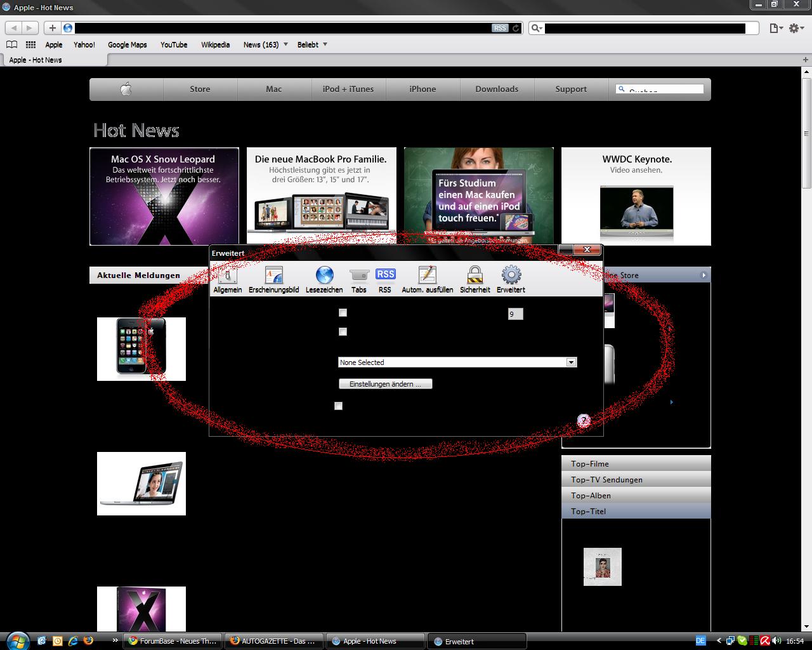Select the Top-TV Sendungen tab
The image size is (812, 650).
(636, 479)
